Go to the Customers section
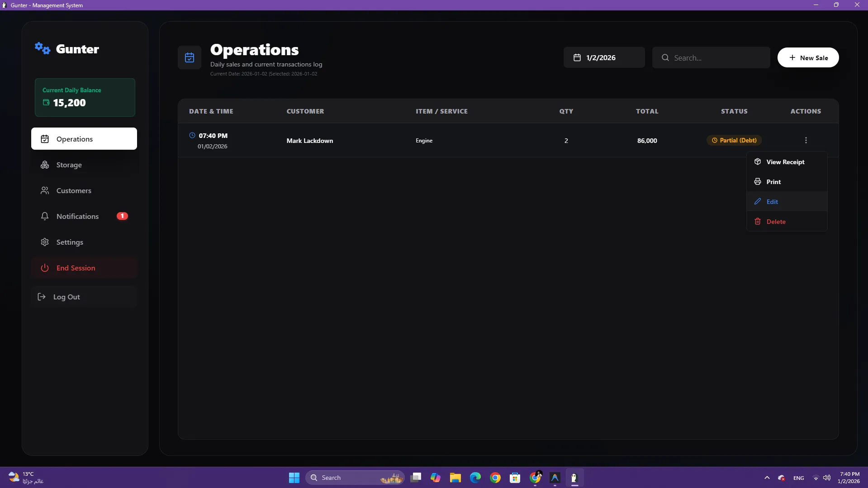Image resolution: width=868 pixels, height=488 pixels. 84,190
